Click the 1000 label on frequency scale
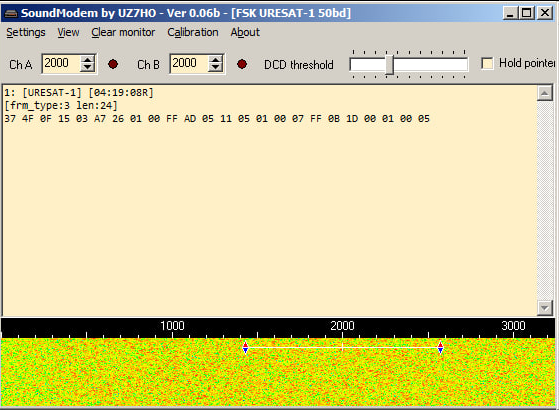 pos(172,326)
